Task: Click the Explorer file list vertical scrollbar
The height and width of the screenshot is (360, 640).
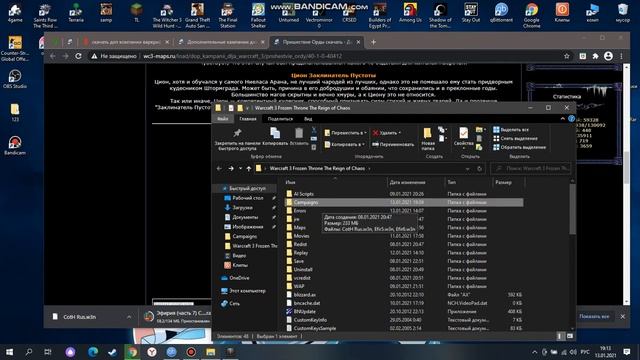Action: tap(572, 210)
